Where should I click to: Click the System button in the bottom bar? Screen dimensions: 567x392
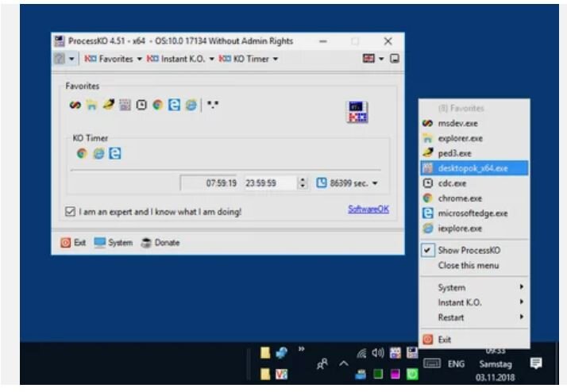114,243
